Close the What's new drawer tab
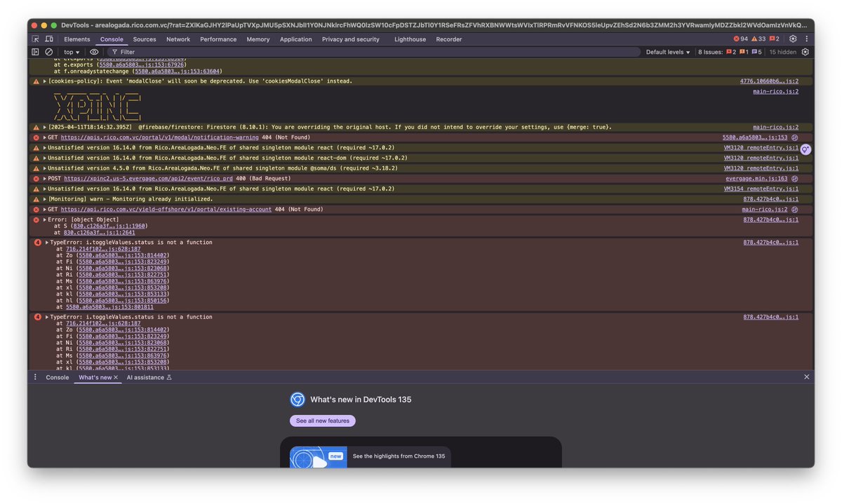842x504 pixels. (x=116, y=378)
